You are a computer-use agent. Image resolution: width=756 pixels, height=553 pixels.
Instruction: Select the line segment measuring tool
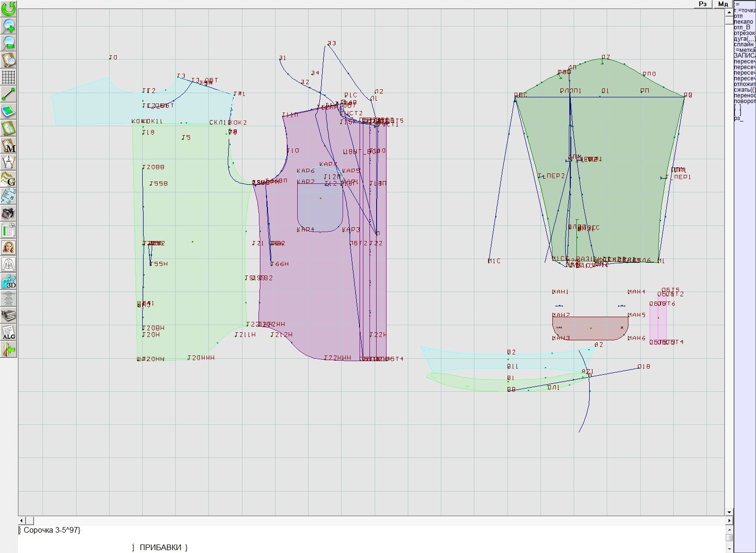pos(9,94)
